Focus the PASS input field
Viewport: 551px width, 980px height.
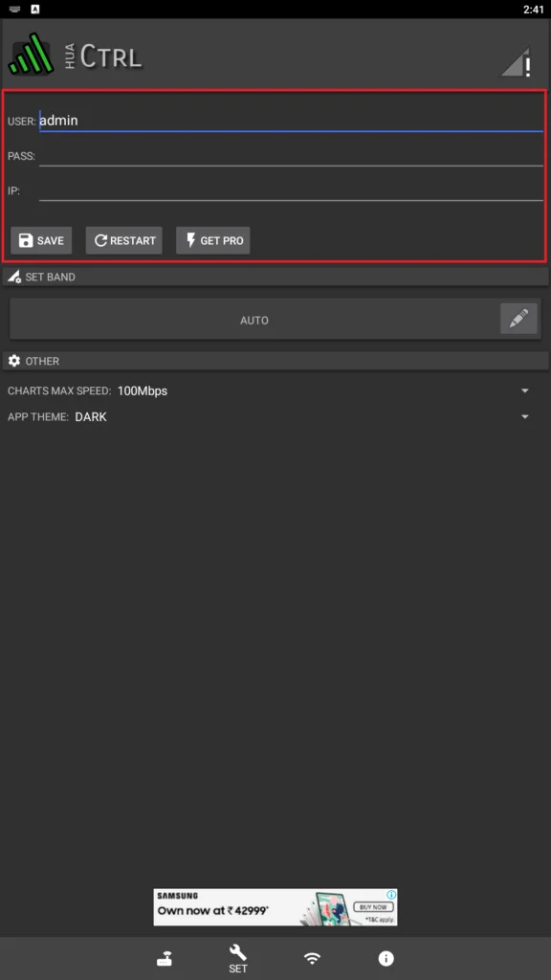(x=291, y=156)
